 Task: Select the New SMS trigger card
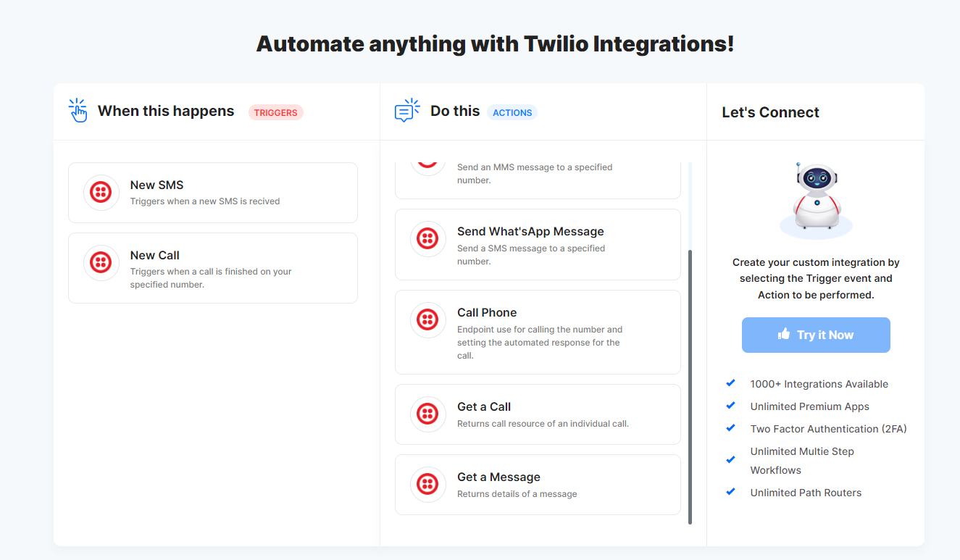click(x=213, y=193)
